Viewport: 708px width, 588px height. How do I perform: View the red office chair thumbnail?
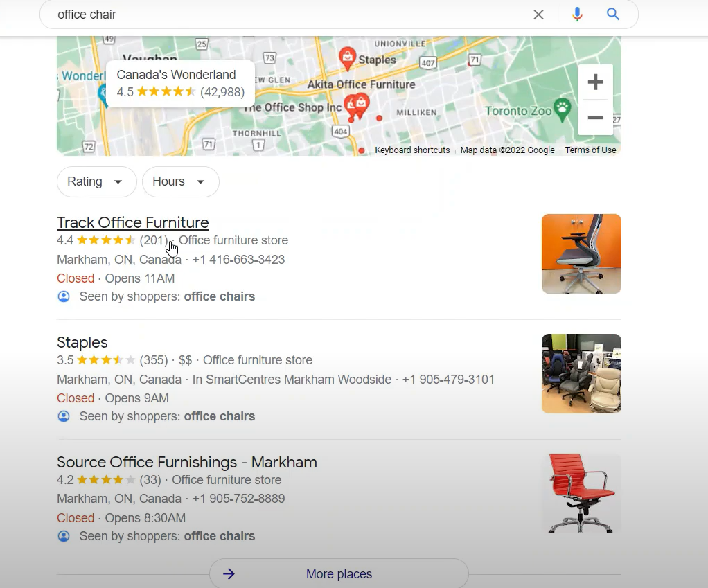pos(581,493)
